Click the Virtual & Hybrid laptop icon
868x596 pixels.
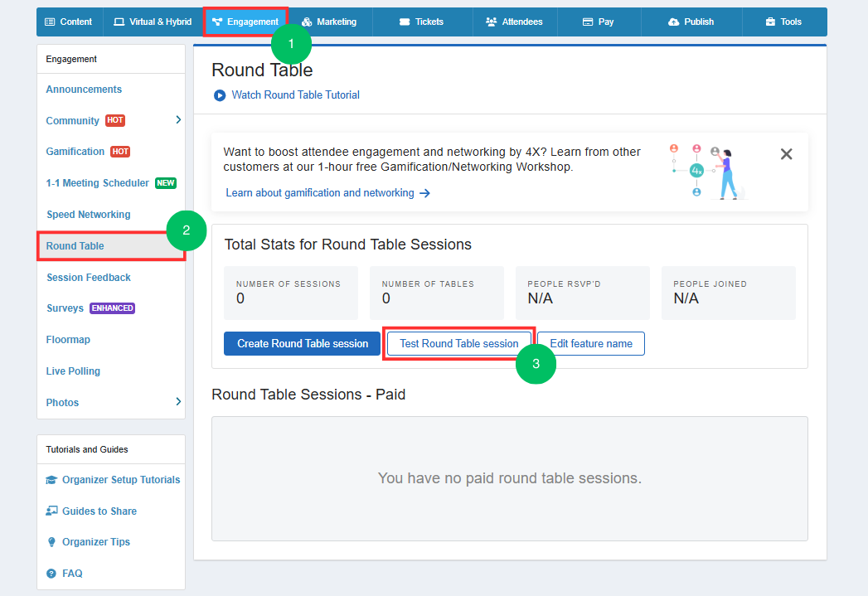119,22
